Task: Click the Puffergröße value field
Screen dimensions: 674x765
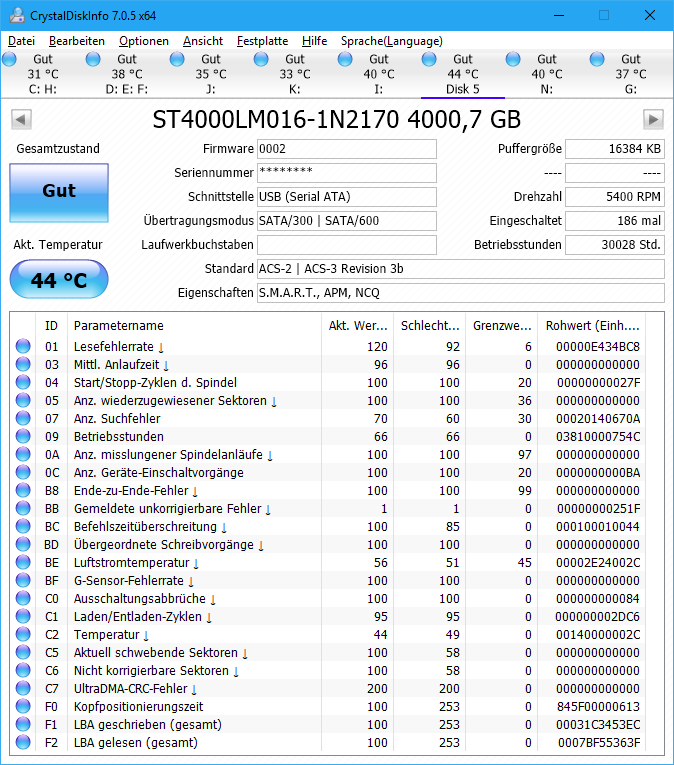Action: point(614,149)
